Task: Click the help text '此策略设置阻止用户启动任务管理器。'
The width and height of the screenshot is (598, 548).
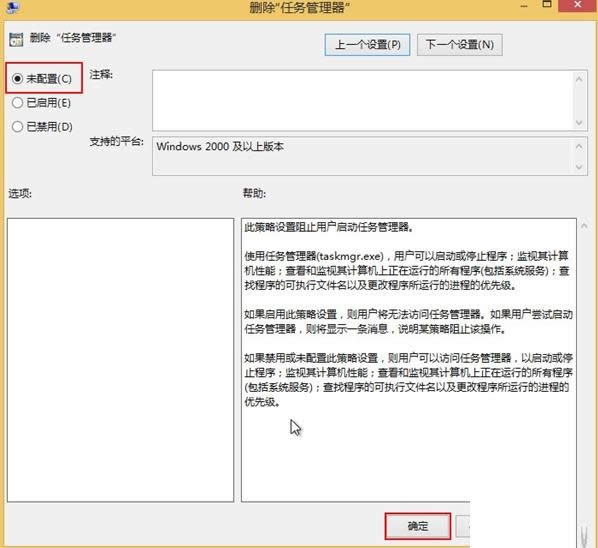Action: (329, 227)
